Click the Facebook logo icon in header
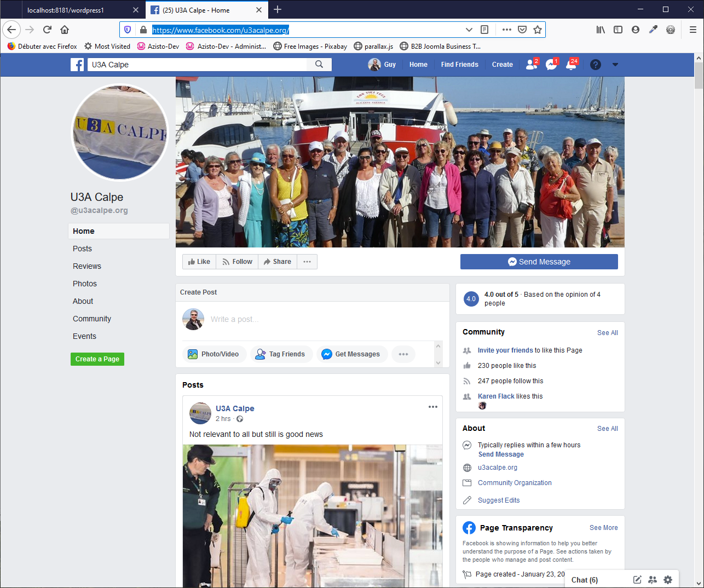This screenshot has height=588, width=704. tap(77, 65)
